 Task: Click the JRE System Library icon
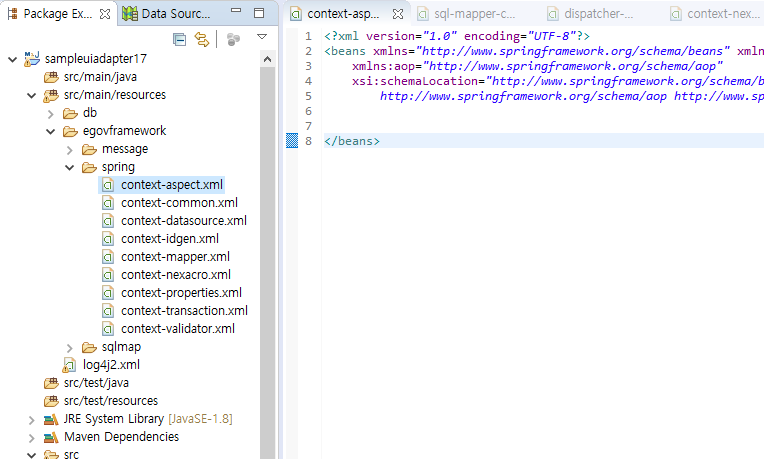[x=50, y=419]
